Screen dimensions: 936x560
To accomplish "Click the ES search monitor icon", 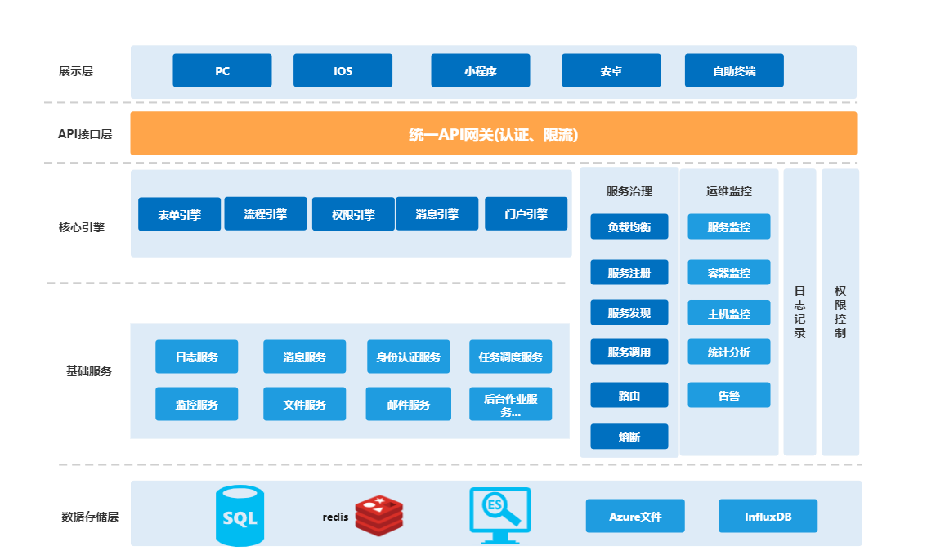I will [499, 515].
